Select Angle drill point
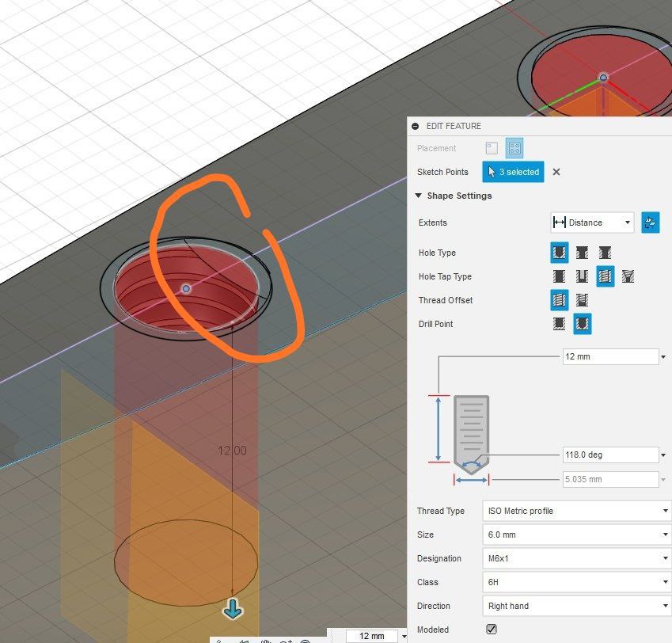This screenshot has width=672, height=643. coord(582,324)
